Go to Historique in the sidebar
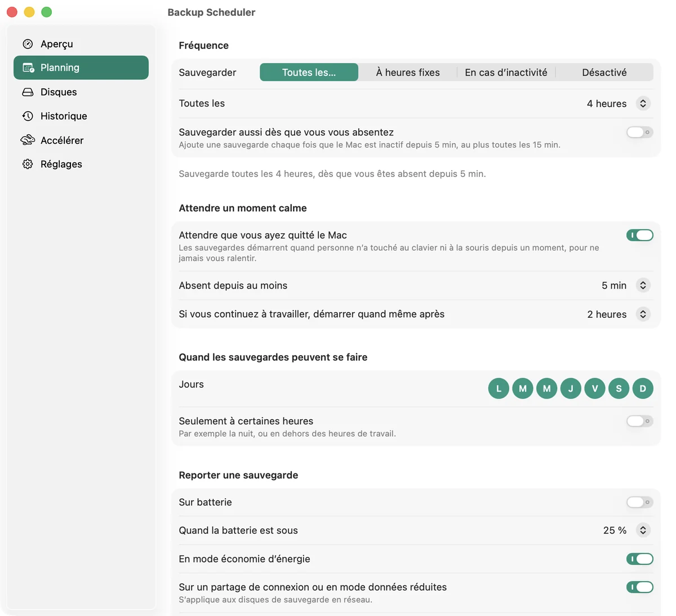676x616 pixels. (x=81, y=116)
